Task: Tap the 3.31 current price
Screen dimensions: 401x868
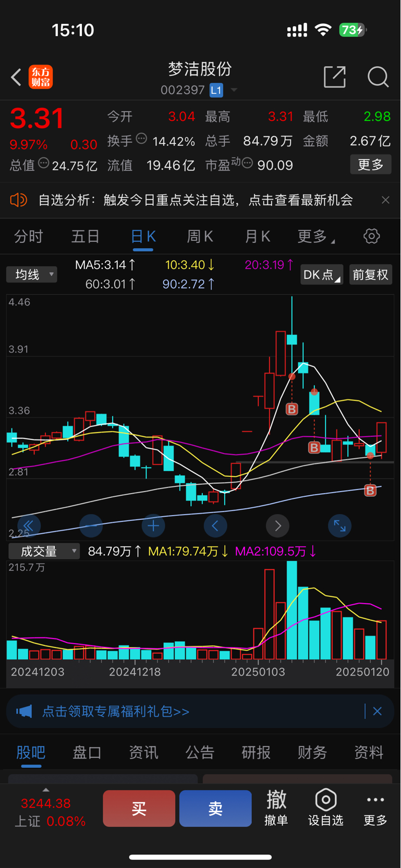Action: (37, 118)
